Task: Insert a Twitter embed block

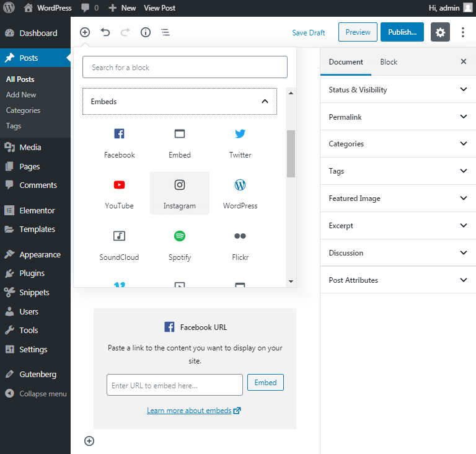Action: [x=240, y=143]
